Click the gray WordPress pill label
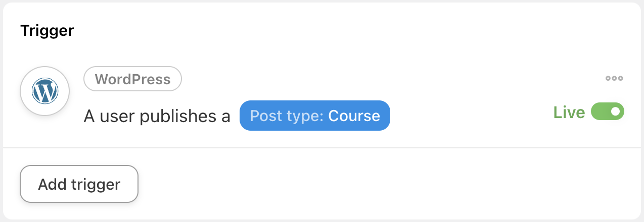 coord(132,79)
